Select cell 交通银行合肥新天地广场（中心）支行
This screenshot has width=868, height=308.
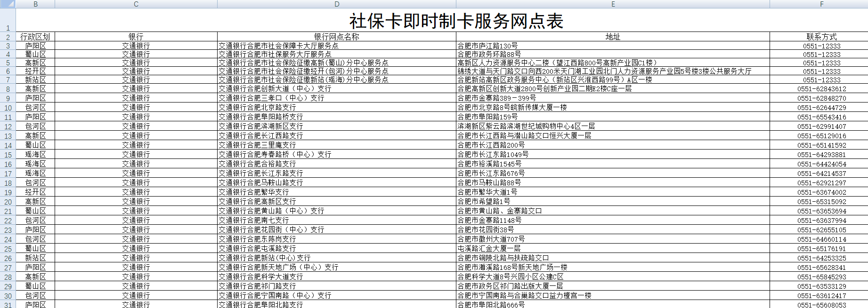[x=337, y=267]
